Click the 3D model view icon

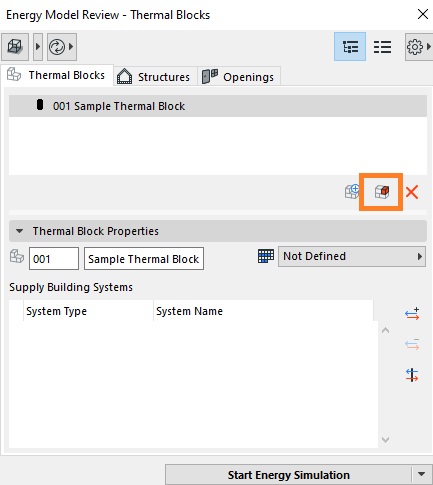pyautogui.click(x=15, y=47)
